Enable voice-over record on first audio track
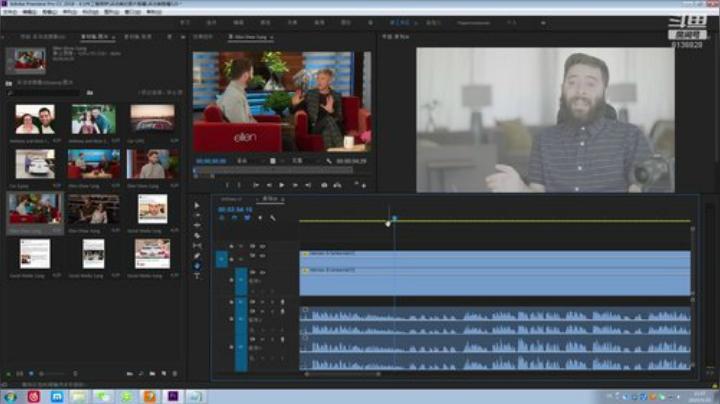This screenshot has width=720, height=404. point(282,302)
